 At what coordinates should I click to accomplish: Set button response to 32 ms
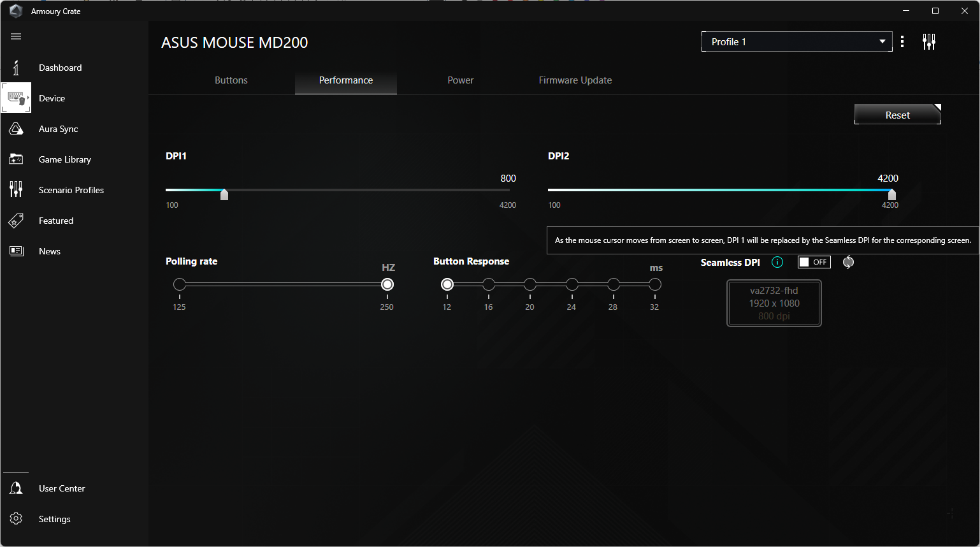tap(655, 284)
